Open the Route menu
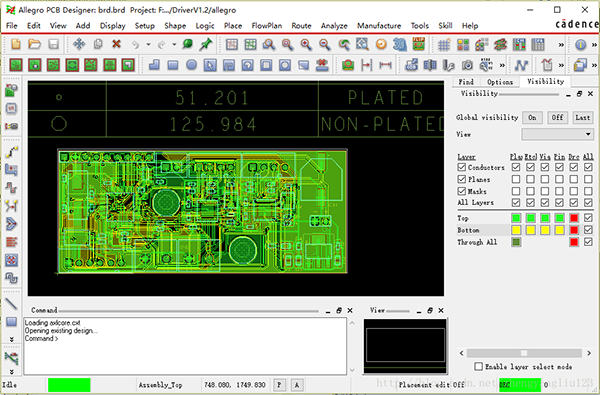Image resolution: width=600 pixels, height=395 pixels. 301,26
